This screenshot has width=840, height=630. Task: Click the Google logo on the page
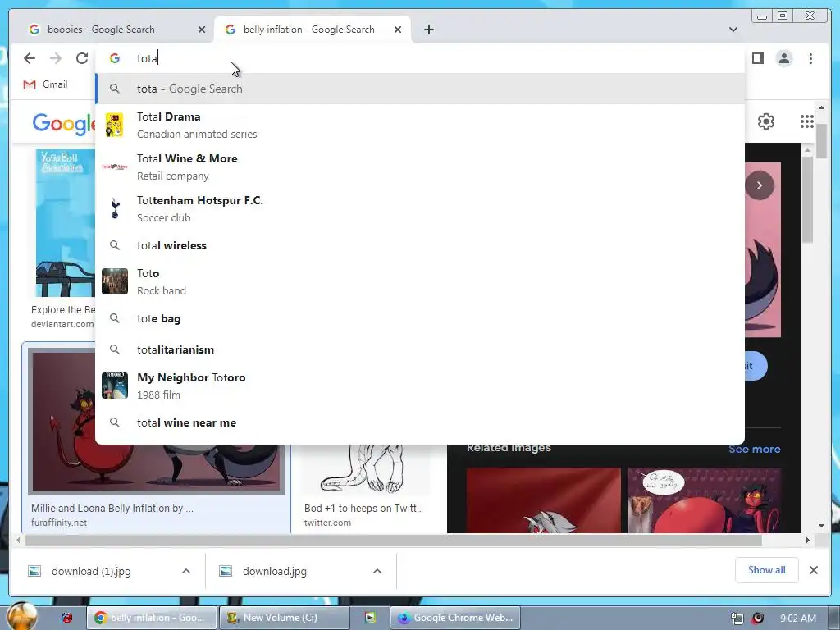(x=63, y=123)
